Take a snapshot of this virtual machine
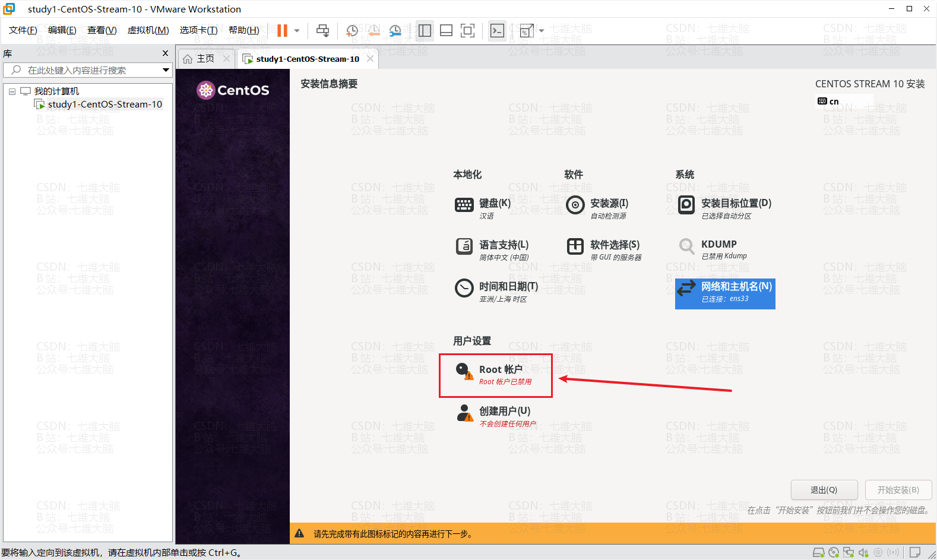The height and width of the screenshot is (560, 937). [352, 30]
